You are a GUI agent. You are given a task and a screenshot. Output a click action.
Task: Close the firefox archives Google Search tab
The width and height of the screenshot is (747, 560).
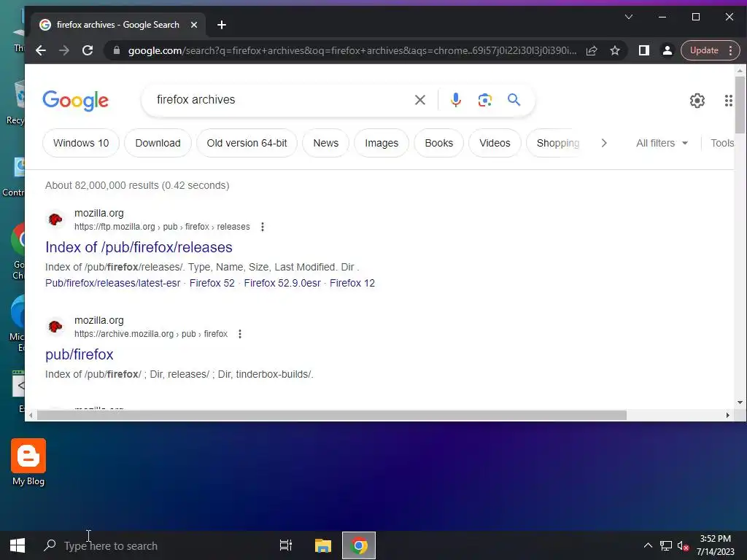click(x=194, y=25)
